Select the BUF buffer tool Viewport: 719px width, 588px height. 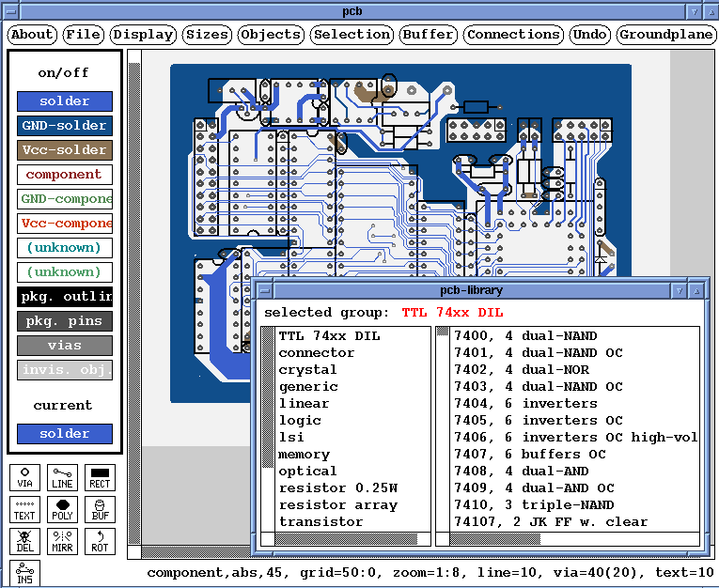(x=100, y=510)
